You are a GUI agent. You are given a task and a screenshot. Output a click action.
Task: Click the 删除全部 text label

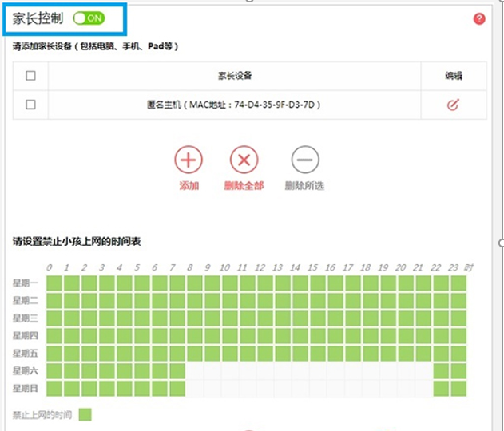coord(244,186)
